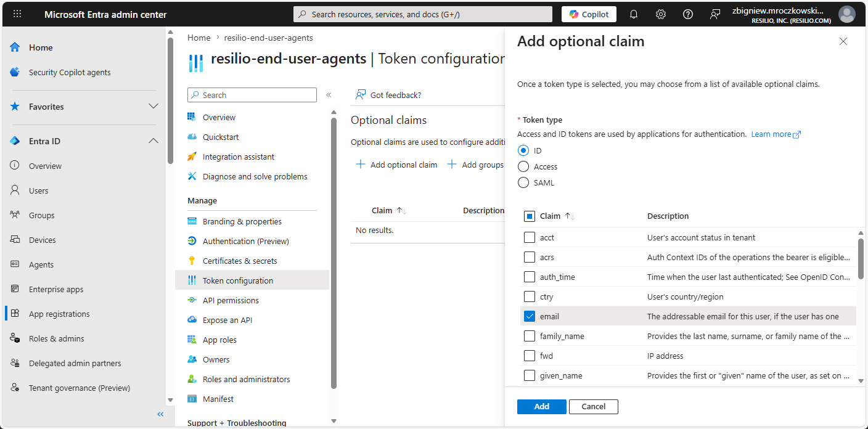
Task: Check the ctry claim checkbox
Action: (x=529, y=296)
